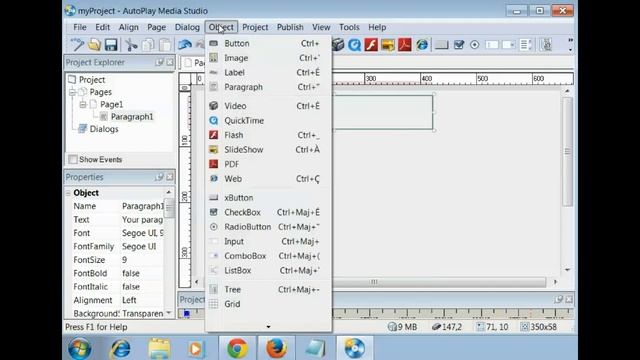Collapse the Object category in Properties
The image size is (640, 360).
pos(68,193)
